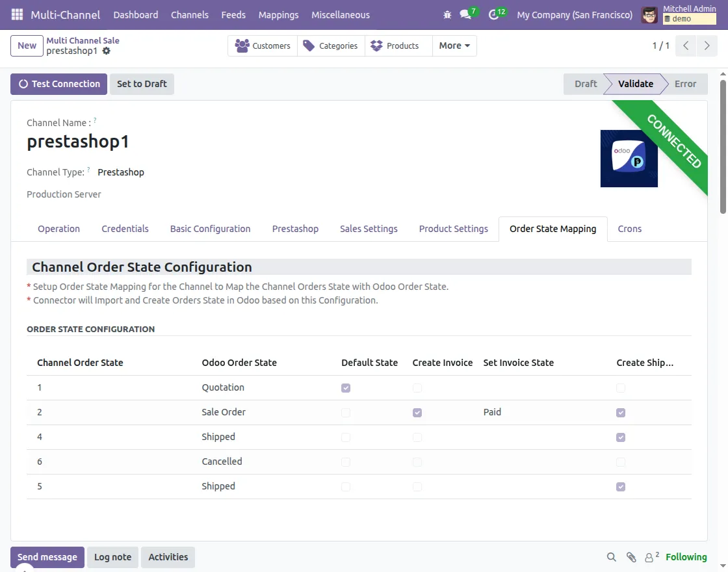The height and width of the screenshot is (572, 728).
Task: Open the apps grid menu icon
Action: (16, 14)
